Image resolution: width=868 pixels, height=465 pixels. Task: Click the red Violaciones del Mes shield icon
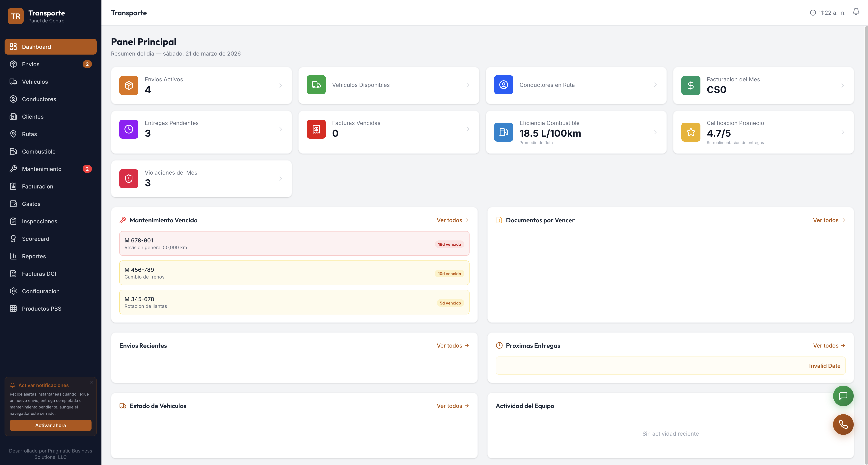point(129,179)
